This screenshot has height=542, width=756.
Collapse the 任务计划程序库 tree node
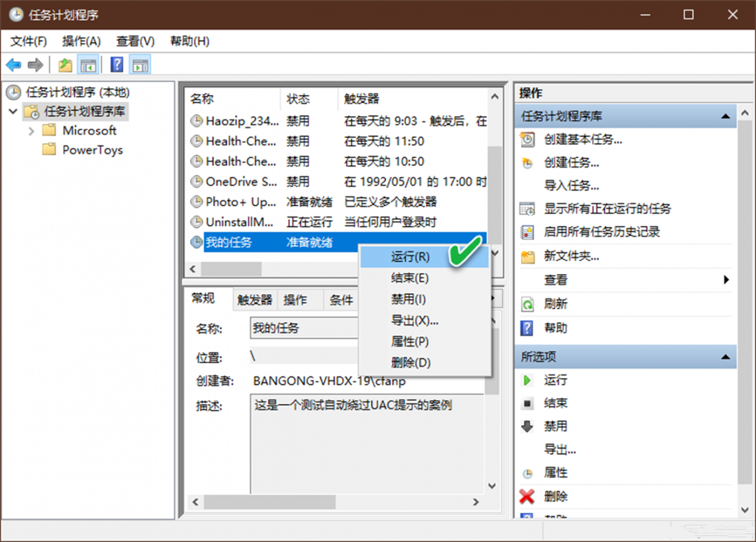[14, 112]
